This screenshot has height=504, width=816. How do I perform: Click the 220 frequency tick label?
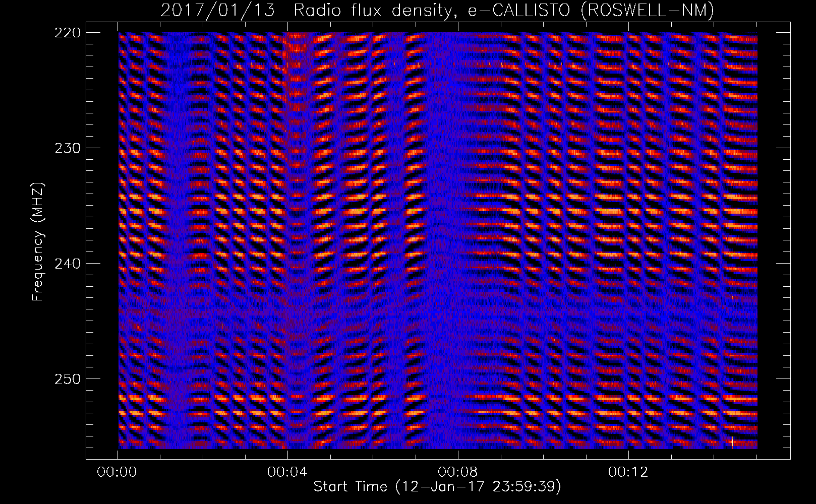coord(67,33)
